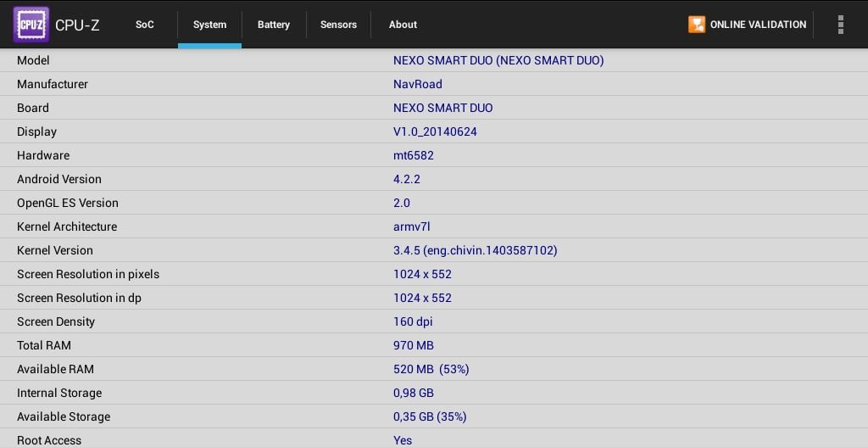Viewport: 868px width, 447px height.
Task: Click the 2.0 OpenGL ES value
Action: (x=402, y=203)
